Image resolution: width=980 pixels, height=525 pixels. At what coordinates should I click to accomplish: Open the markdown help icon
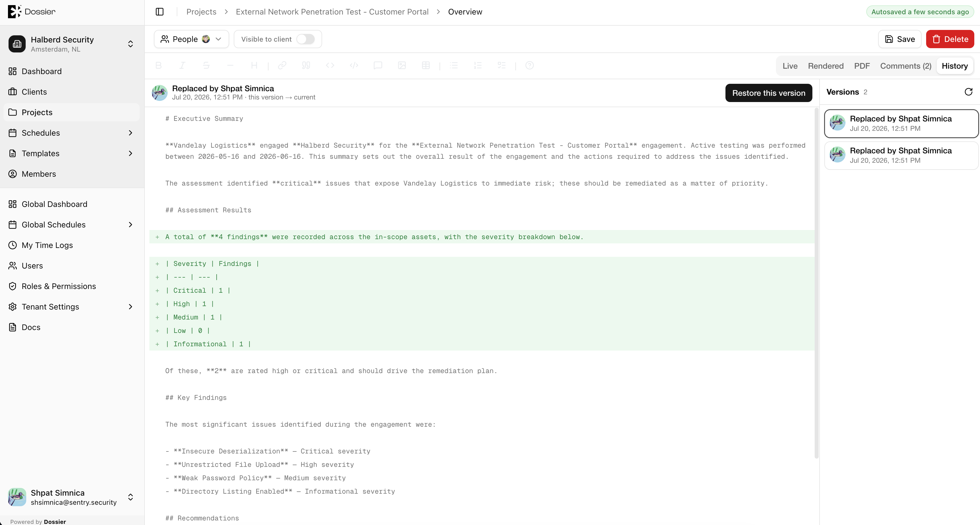pyautogui.click(x=530, y=66)
